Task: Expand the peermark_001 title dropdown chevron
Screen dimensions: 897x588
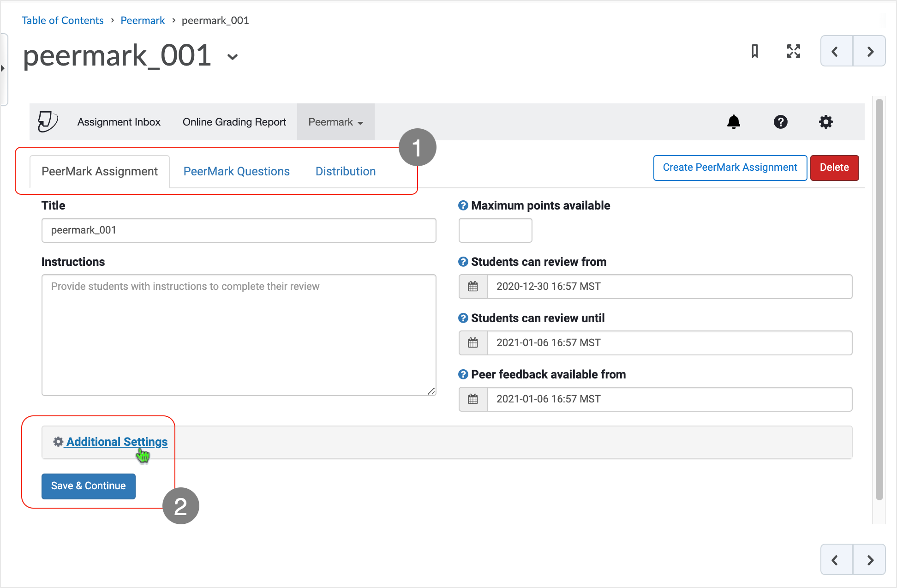Action: pos(233,57)
